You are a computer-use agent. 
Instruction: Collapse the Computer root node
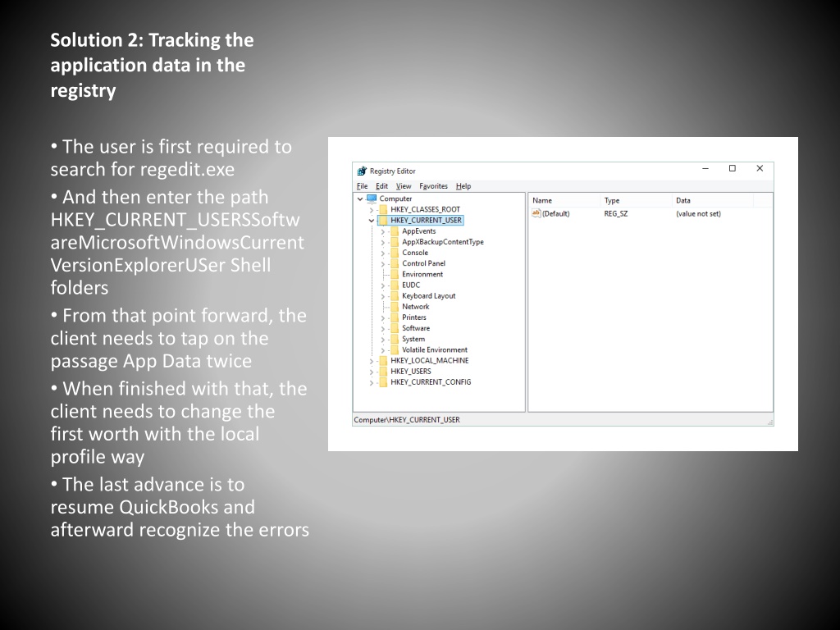(x=360, y=199)
